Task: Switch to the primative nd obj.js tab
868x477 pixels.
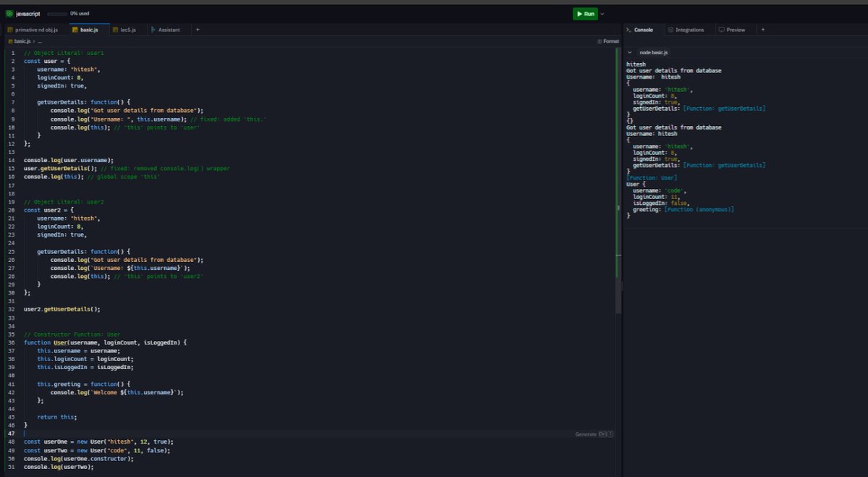Action: tap(37, 30)
